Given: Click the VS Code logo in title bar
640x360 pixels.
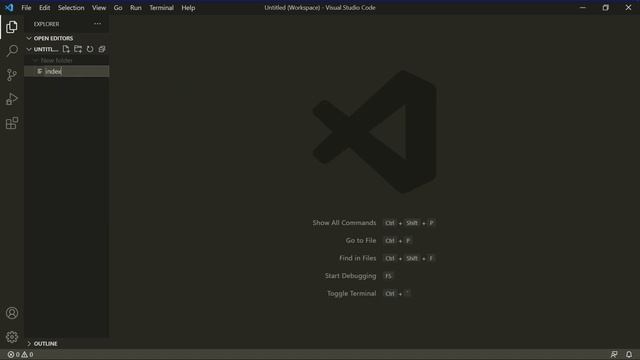Looking at the screenshot, I should point(9,8).
